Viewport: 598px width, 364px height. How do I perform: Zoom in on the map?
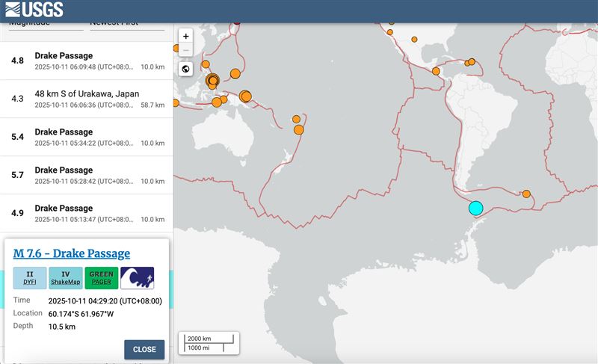coord(186,36)
